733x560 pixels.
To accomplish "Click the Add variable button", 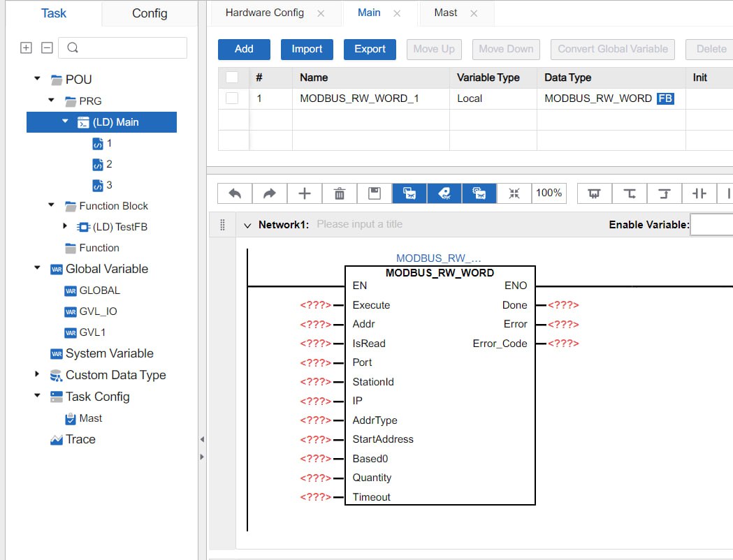I will [x=244, y=49].
